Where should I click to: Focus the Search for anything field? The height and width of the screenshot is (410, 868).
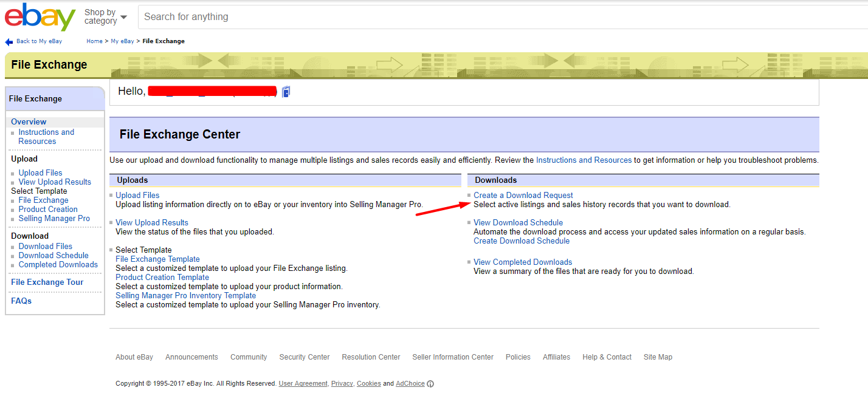[503, 17]
